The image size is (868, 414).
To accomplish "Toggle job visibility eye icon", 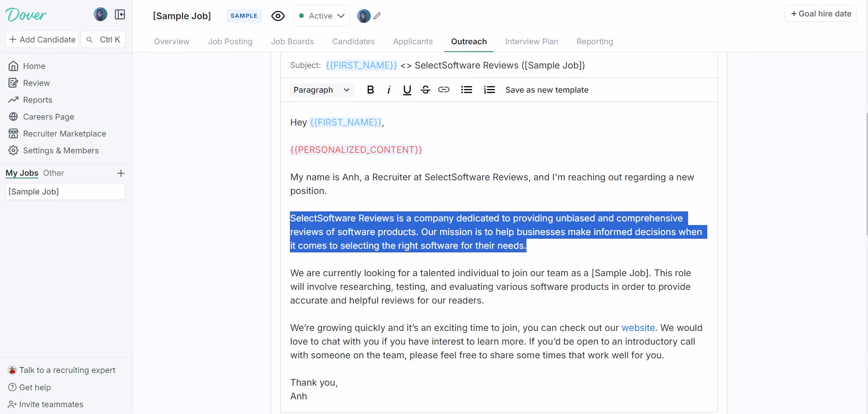I will click(x=278, y=16).
